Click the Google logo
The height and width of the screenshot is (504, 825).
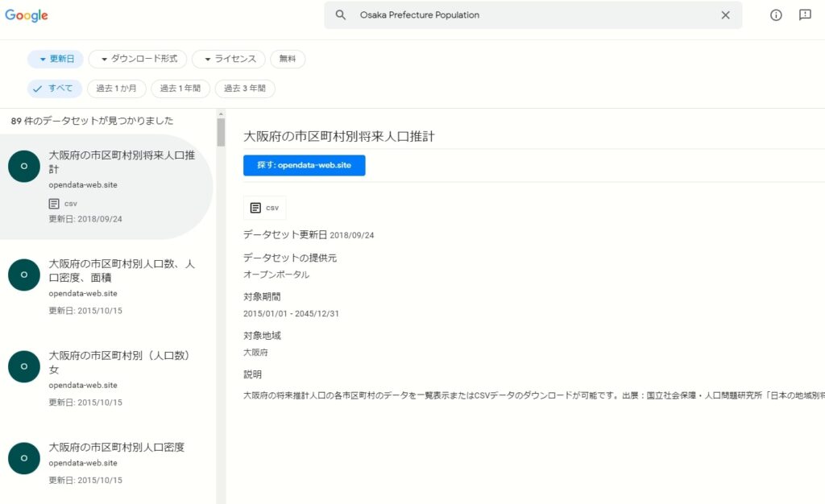point(27,15)
